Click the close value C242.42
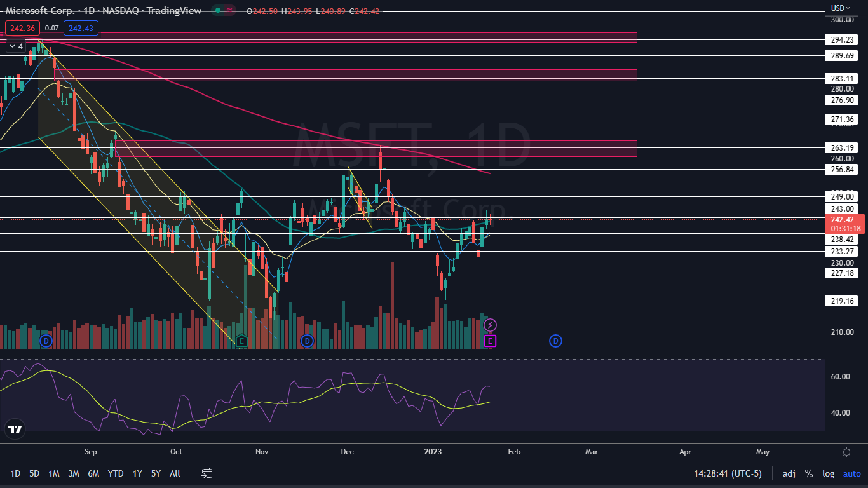This screenshot has height=488, width=868. click(x=363, y=11)
